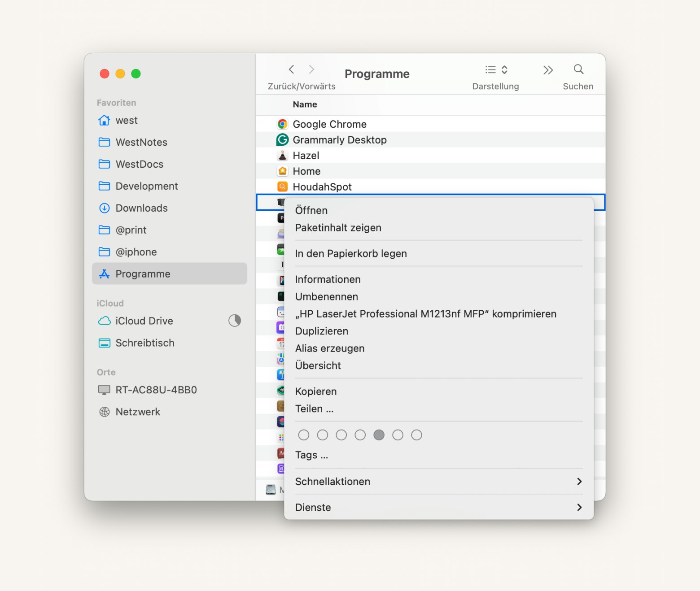Go forward with the right chevron
This screenshot has width=700, height=591.
pos(311,70)
